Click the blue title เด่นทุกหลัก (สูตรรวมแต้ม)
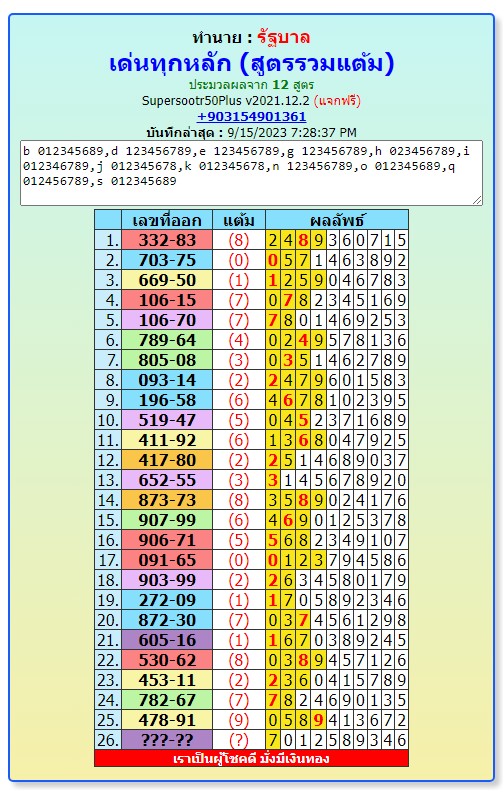 (252, 63)
